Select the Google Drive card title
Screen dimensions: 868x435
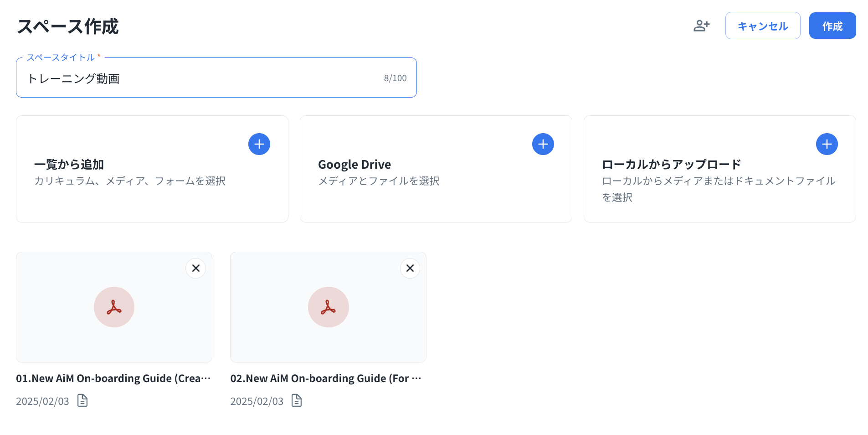tap(354, 164)
